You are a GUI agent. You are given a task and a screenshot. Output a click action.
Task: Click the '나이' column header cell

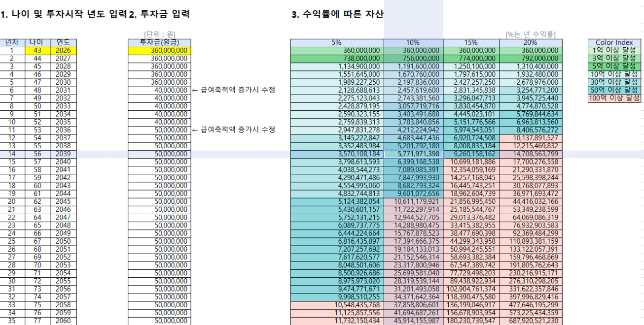(37, 43)
